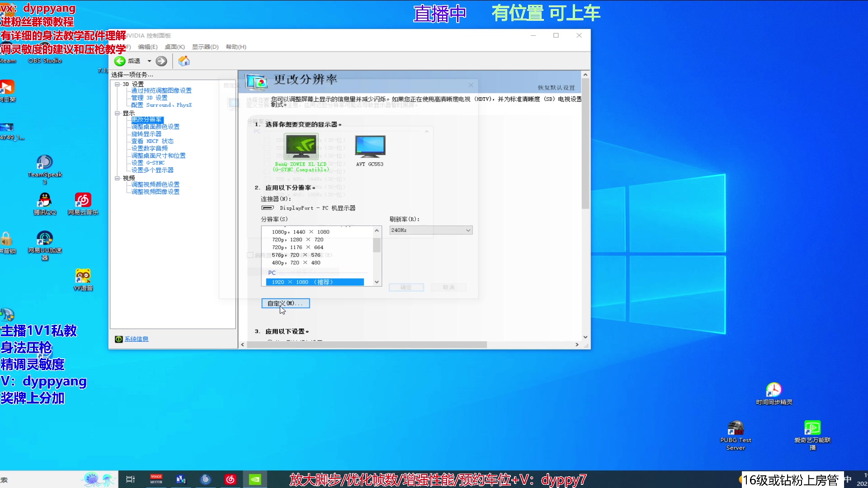Select resolution 576p, 720 × 576
The height and width of the screenshot is (488, 868).
[x=296, y=255]
